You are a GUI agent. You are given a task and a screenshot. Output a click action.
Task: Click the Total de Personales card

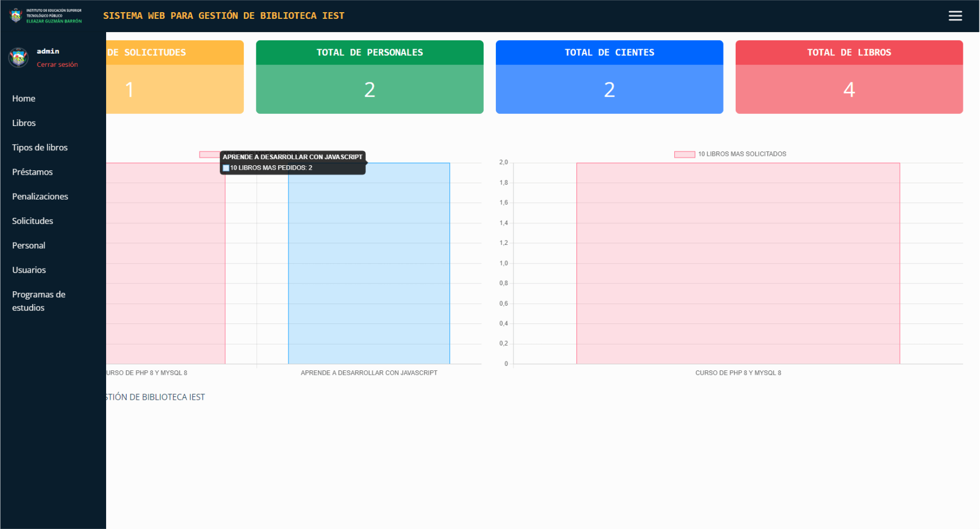[370, 77]
